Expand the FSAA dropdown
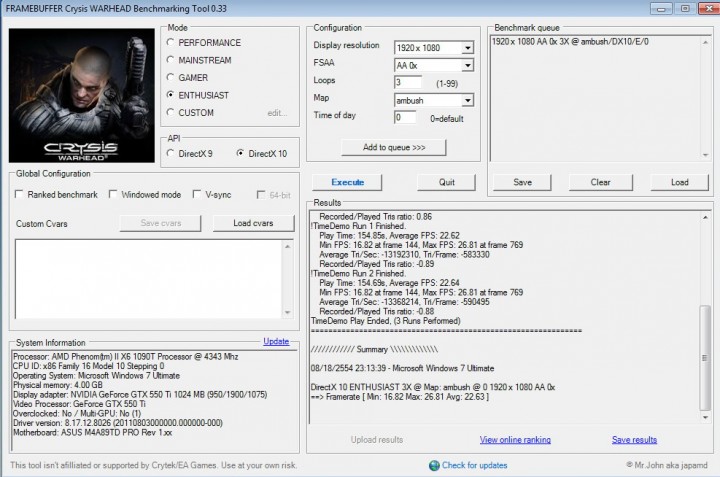Image resolution: width=720 pixels, height=477 pixels. 467,65
